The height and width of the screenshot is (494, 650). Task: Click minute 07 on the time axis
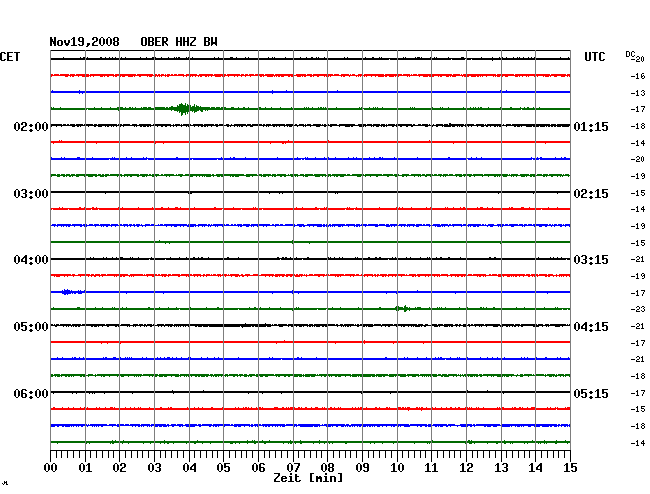pos(293,468)
